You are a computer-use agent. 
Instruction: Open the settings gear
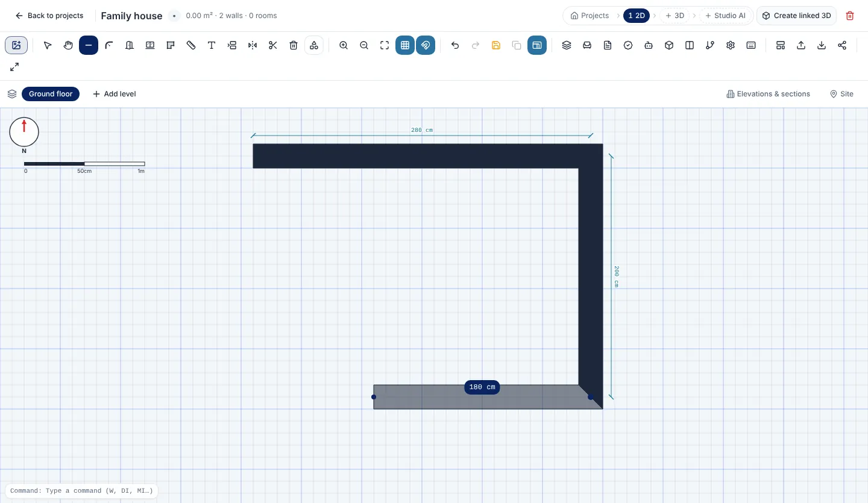pos(731,45)
